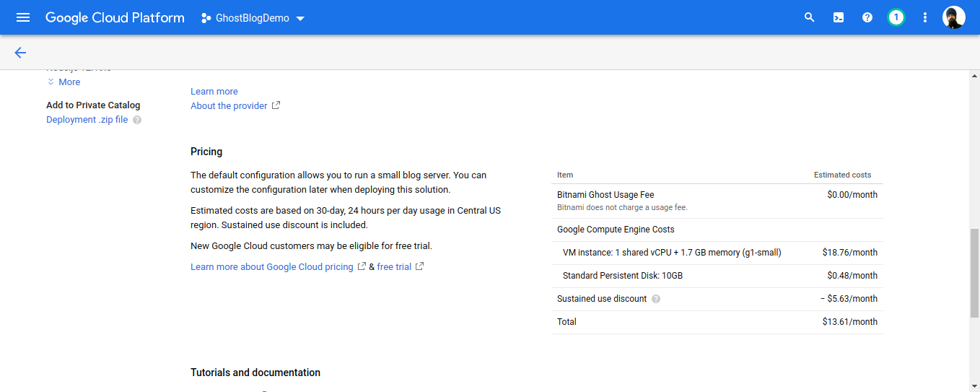This screenshot has width=980, height=392.
Task: Open the free trial link
Action: click(x=394, y=267)
